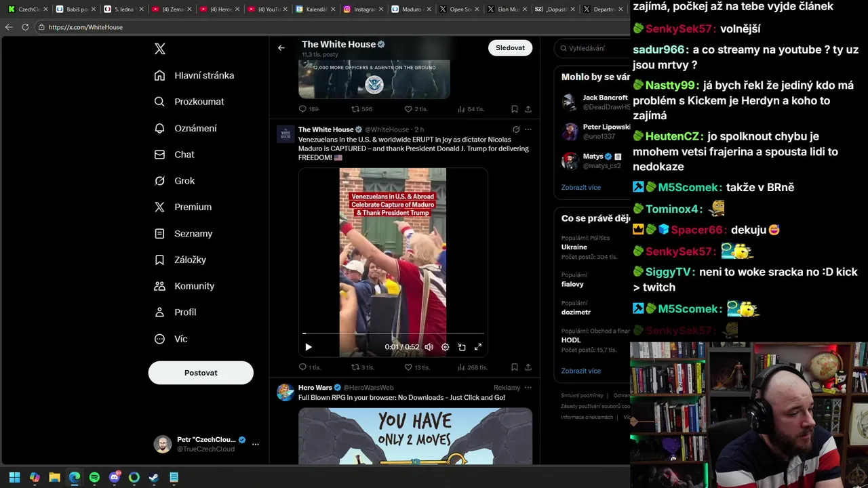Open video settings gear
Image resolution: width=868 pixels, height=488 pixels.
point(446,347)
